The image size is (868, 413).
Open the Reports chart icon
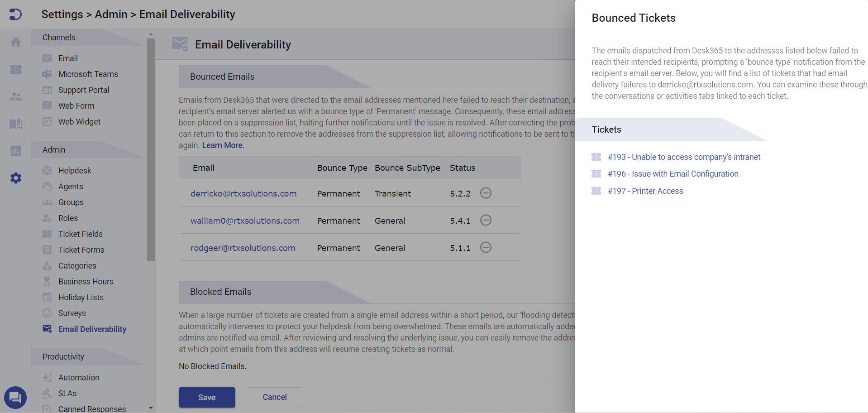pyautogui.click(x=15, y=151)
